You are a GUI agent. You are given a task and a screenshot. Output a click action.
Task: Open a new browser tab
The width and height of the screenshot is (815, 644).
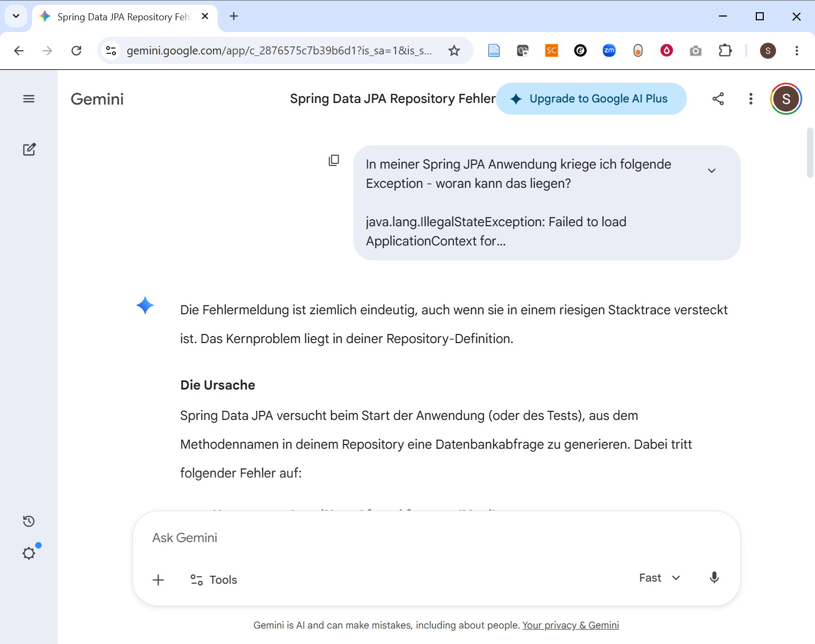[x=234, y=17]
